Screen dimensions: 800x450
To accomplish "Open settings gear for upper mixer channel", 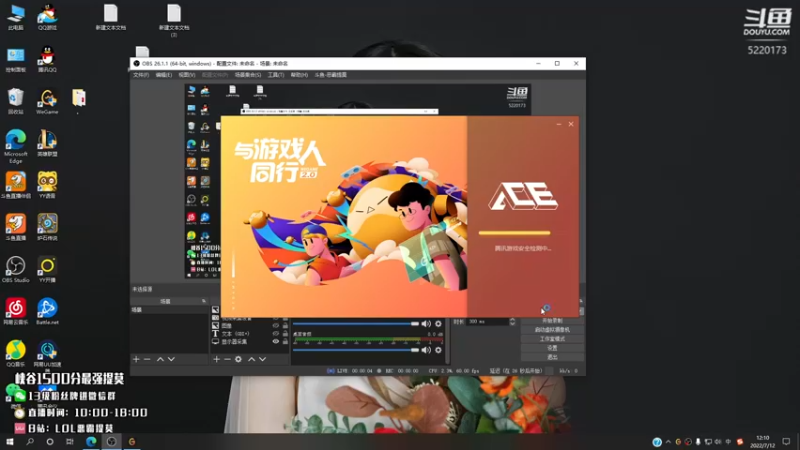I will point(438,323).
